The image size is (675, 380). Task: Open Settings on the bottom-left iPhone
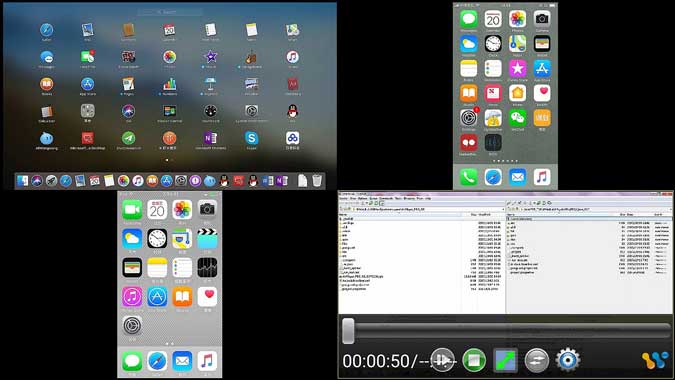132,326
